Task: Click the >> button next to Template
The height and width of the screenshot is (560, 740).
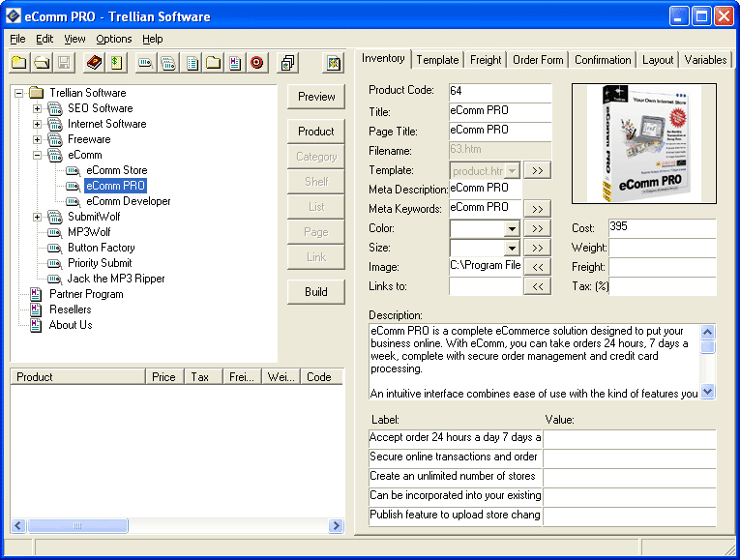Action: point(538,171)
